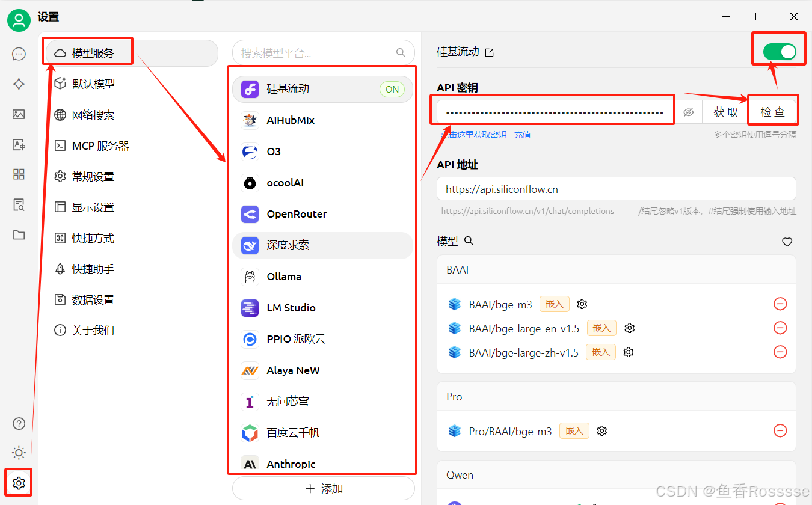Select 百度云千帆 provider

point(323,433)
